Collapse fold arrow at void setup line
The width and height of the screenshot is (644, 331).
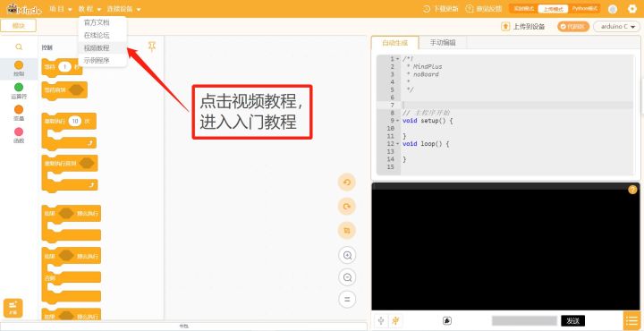click(x=397, y=121)
